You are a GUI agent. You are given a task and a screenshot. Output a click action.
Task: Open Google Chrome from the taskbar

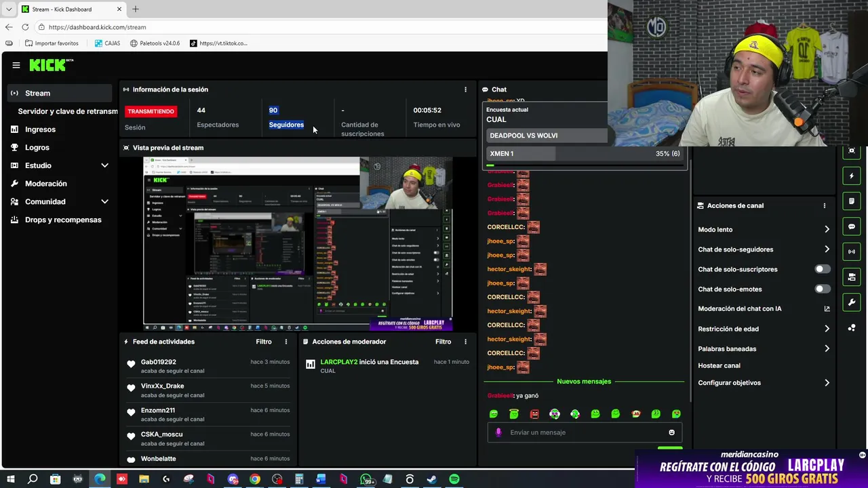[x=254, y=479]
